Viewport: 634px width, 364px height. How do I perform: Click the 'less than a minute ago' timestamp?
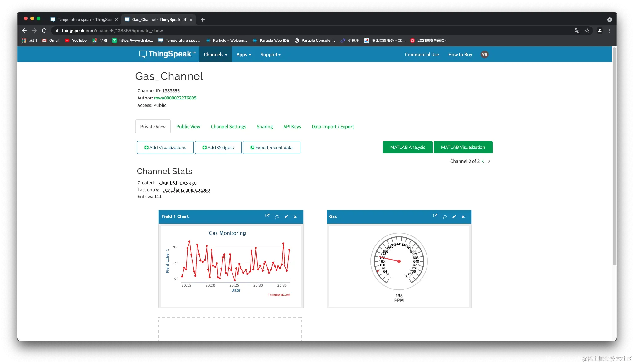point(187,190)
